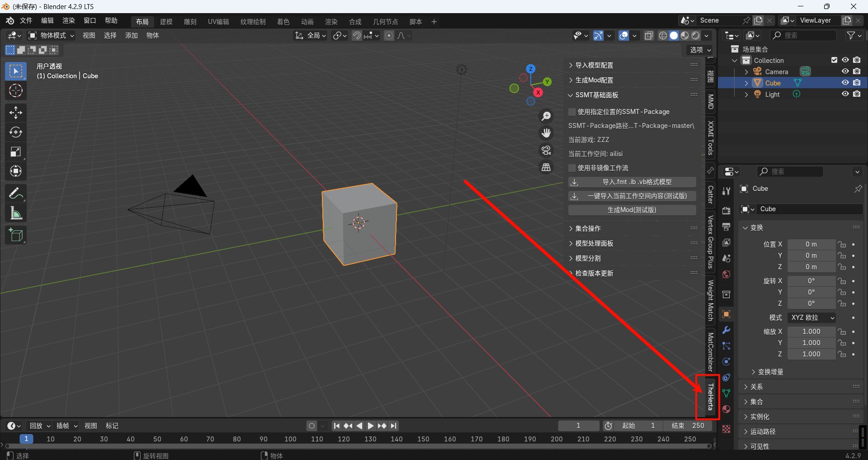Select the Move tool
This screenshot has width=868, height=460.
tap(16, 113)
